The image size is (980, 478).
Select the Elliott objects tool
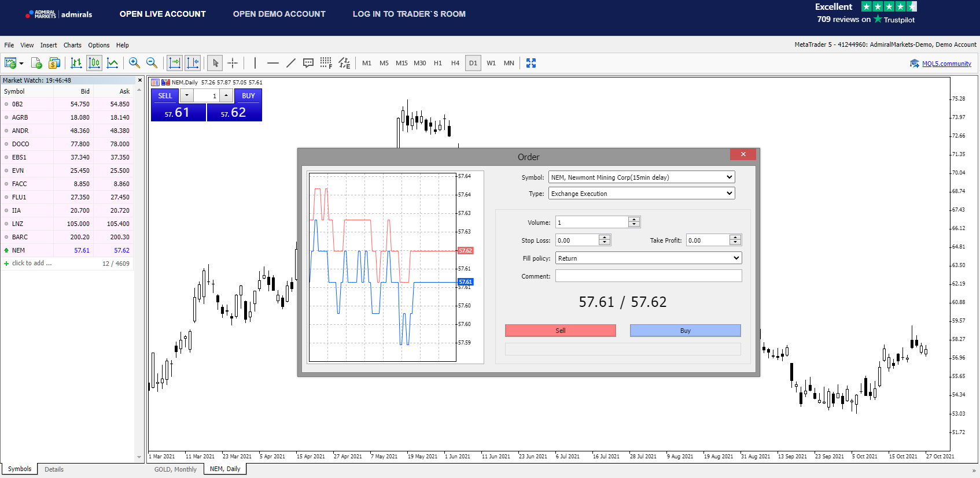[344, 63]
